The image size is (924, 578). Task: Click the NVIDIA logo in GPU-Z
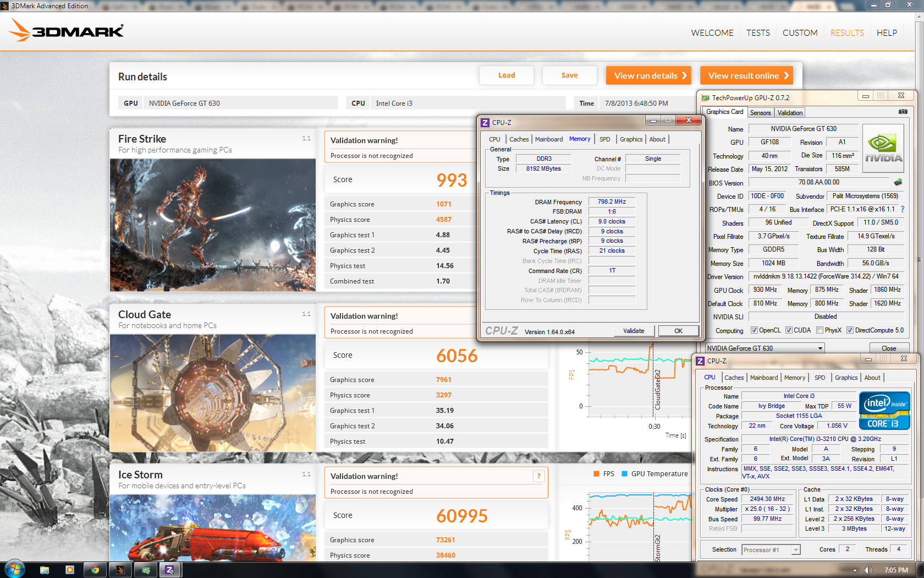pos(883,149)
